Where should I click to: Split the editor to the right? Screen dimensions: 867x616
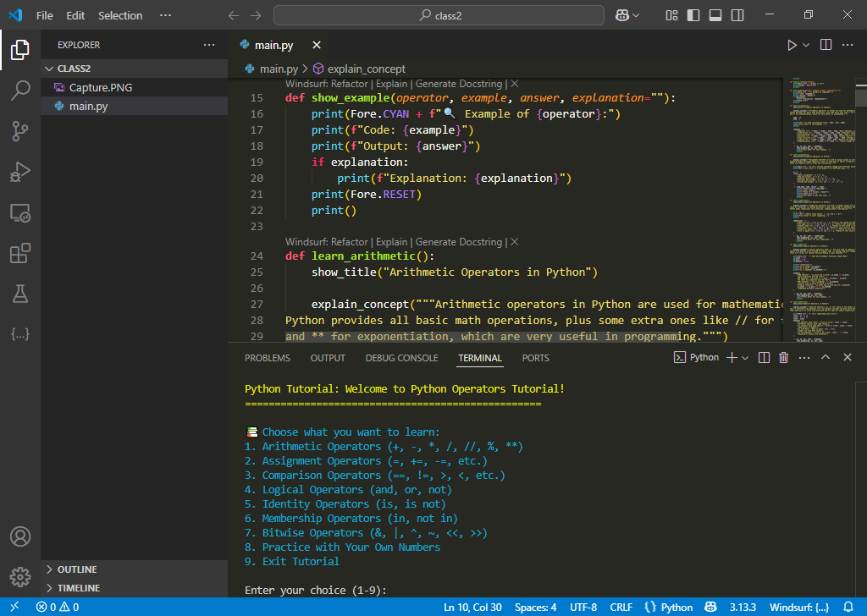click(x=826, y=45)
